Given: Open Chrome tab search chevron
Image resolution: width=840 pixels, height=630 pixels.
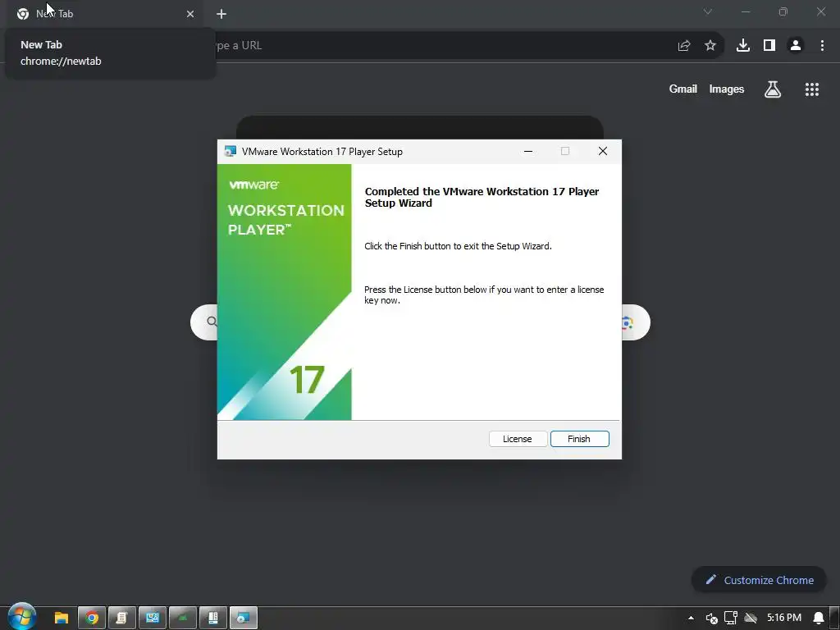Looking at the screenshot, I should click(x=708, y=11).
